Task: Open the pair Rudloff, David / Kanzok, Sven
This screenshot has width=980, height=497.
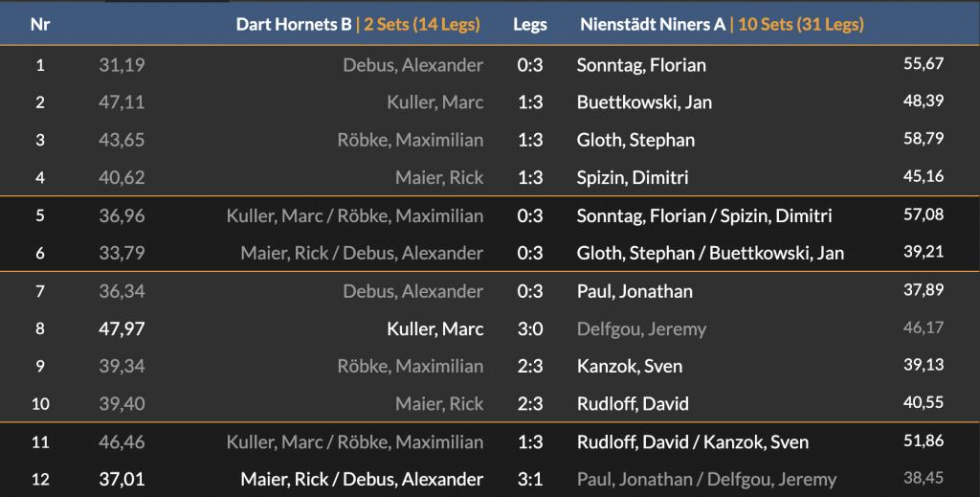Action: click(692, 442)
